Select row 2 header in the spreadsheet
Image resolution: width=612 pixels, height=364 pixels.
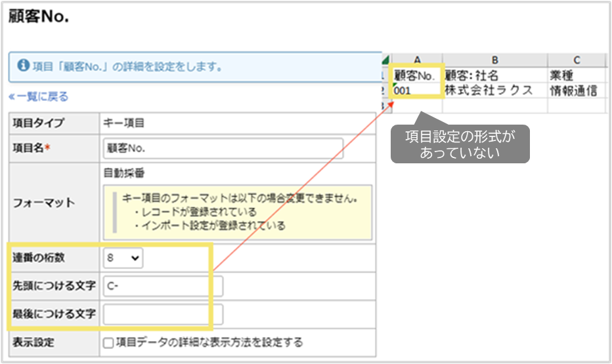tap(385, 91)
